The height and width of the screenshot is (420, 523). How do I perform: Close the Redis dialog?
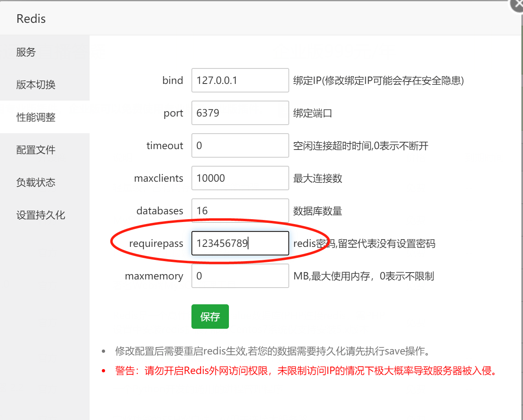[517, 6]
